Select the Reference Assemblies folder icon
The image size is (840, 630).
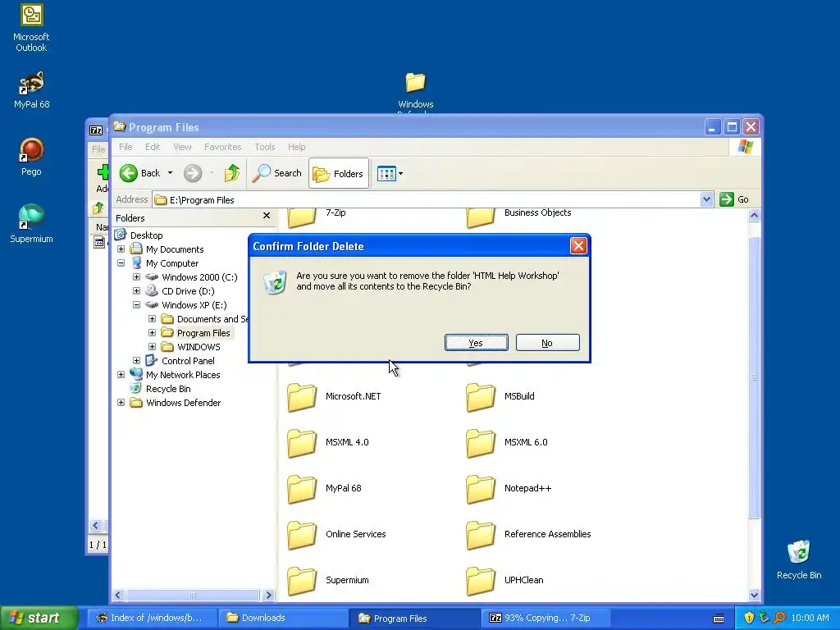(481, 535)
